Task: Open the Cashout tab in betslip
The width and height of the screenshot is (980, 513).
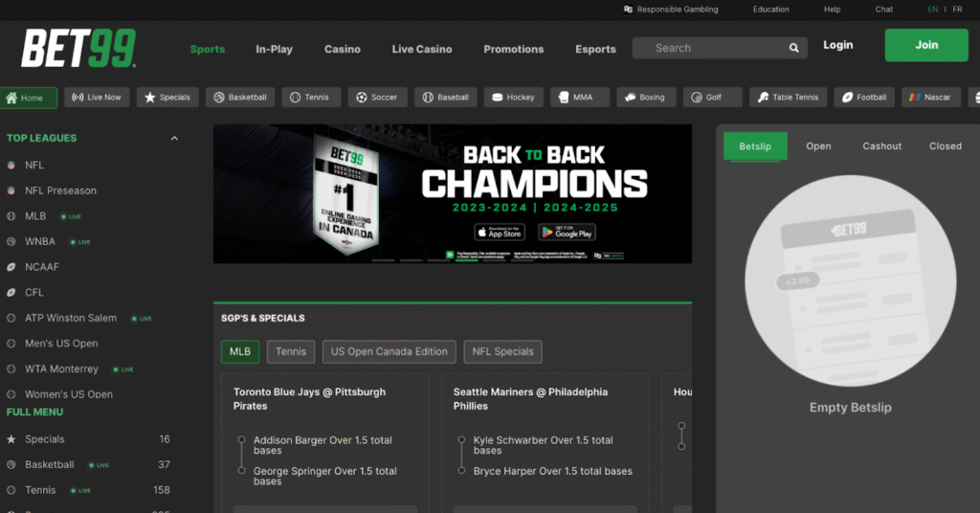Action: coord(881,146)
